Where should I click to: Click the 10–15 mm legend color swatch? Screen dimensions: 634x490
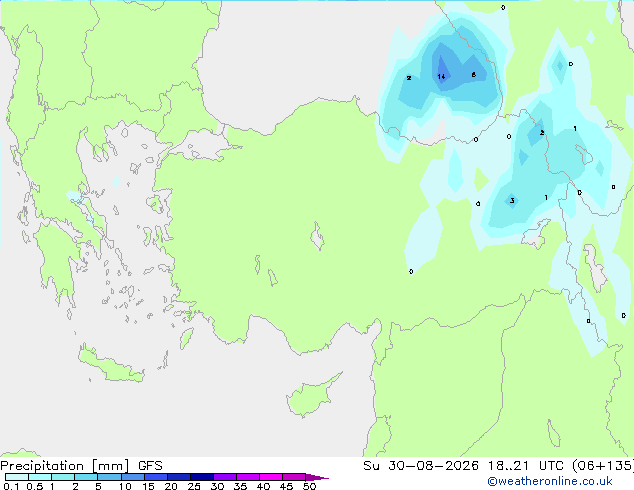pos(132,477)
